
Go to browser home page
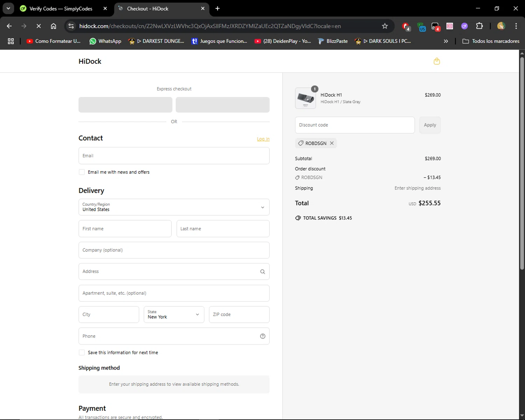(x=54, y=26)
